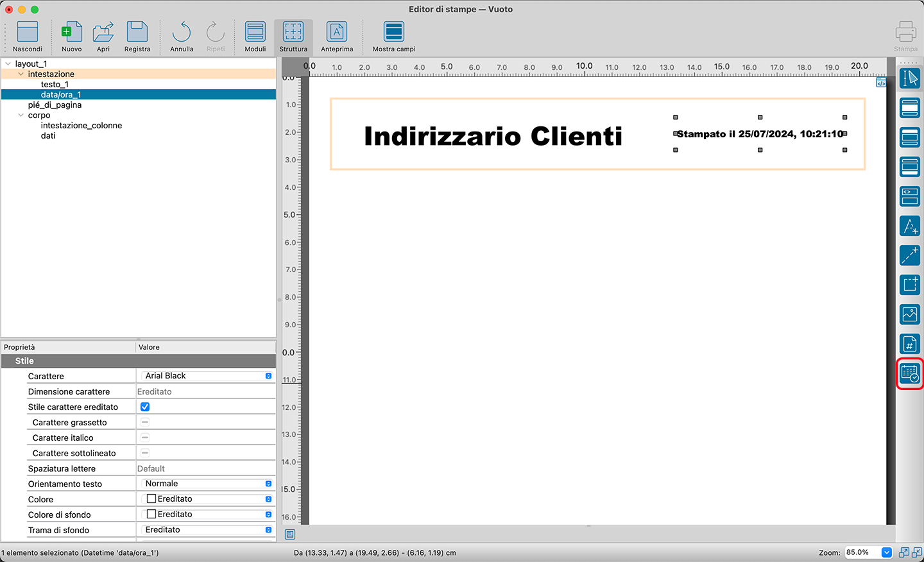Open the Colore di sfondo swatch
The width and height of the screenshot is (924, 562).
[x=151, y=515]
